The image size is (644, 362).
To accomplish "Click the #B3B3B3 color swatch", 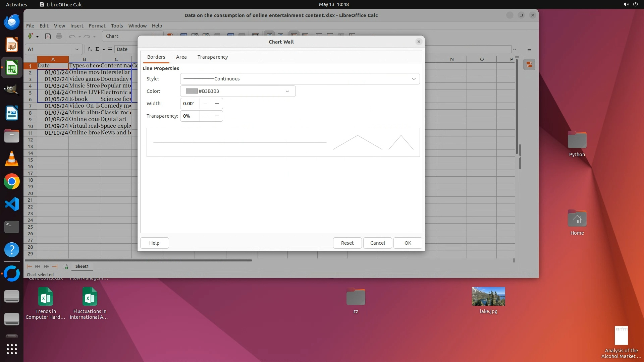I will (x=192, y=91).
